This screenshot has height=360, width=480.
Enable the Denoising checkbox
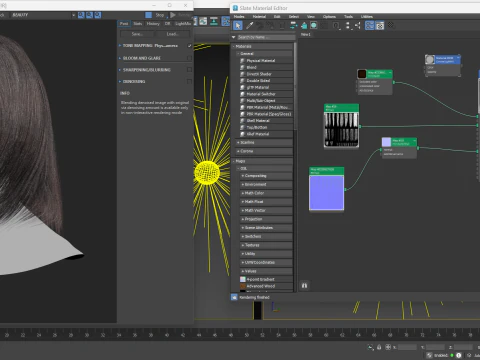tap(189, 81)
